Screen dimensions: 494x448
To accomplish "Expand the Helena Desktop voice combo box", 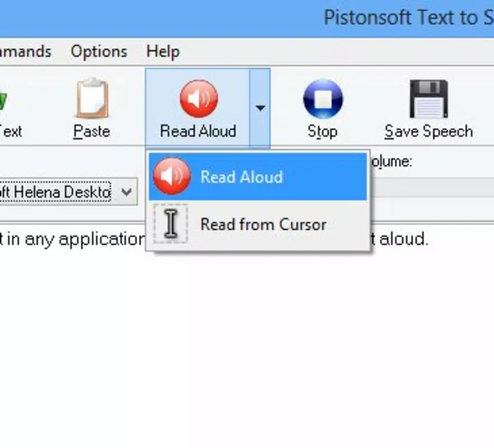I will (x=127, y=192).
